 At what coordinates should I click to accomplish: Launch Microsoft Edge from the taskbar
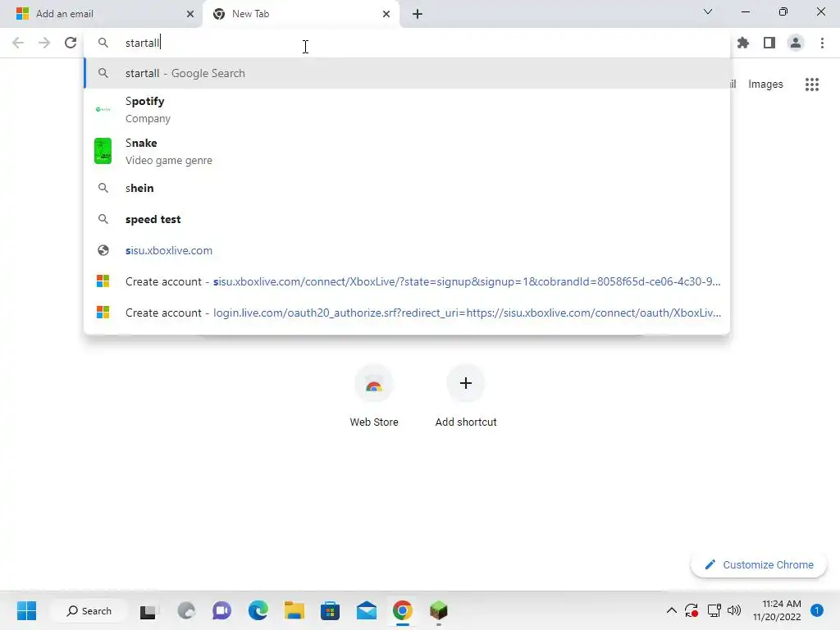pyautogui.click(x=258, y=610)
